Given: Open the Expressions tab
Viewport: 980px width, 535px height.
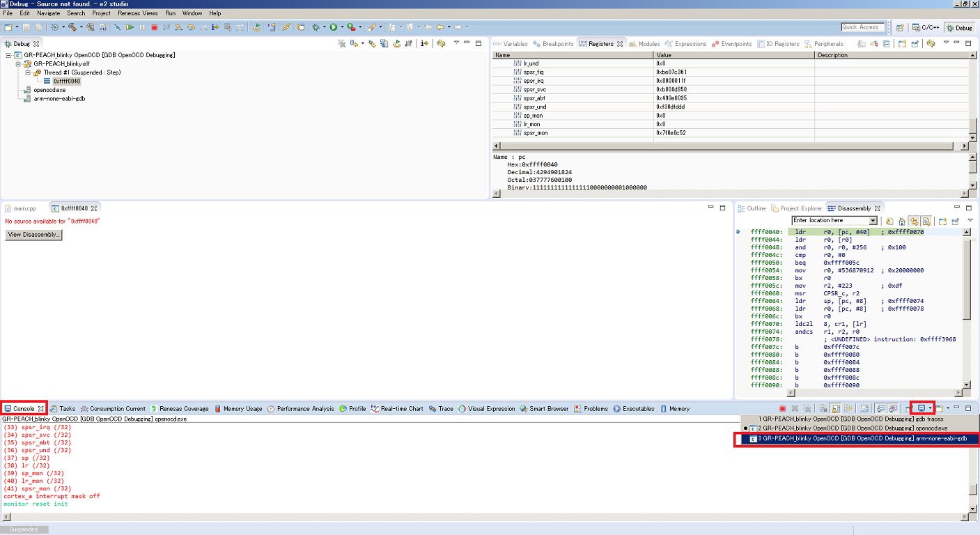Looking at the screenshot, I should click(x=686, y=43).
